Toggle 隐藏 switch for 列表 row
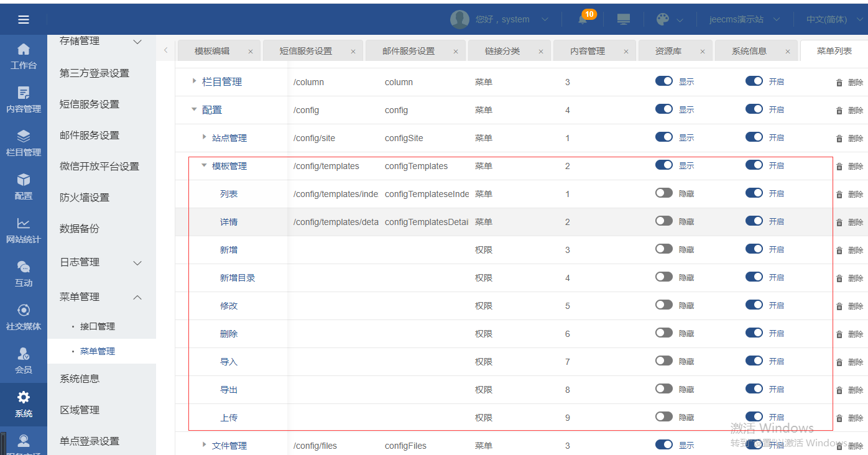The height and width of the screenshot is (455, 868). coord(664,193)
